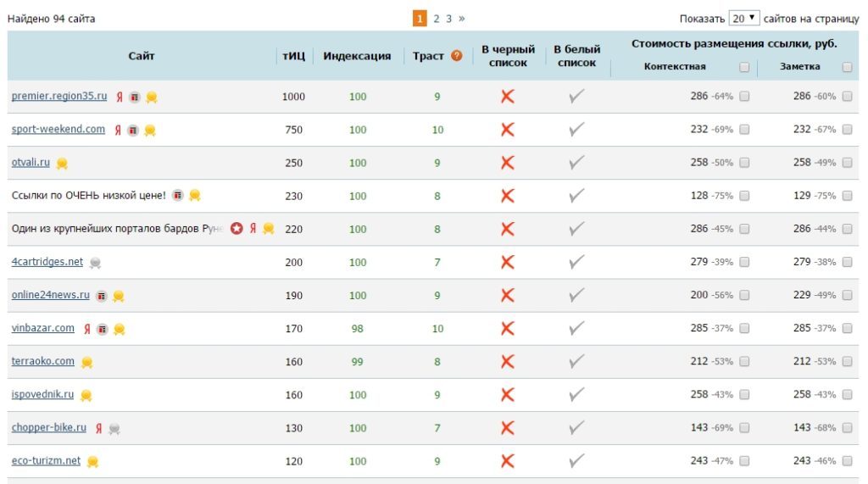Open chopper-bike.ru site link
Viewport: 868px width, 484px height.
pyautogui.click(x=48, y=427)
